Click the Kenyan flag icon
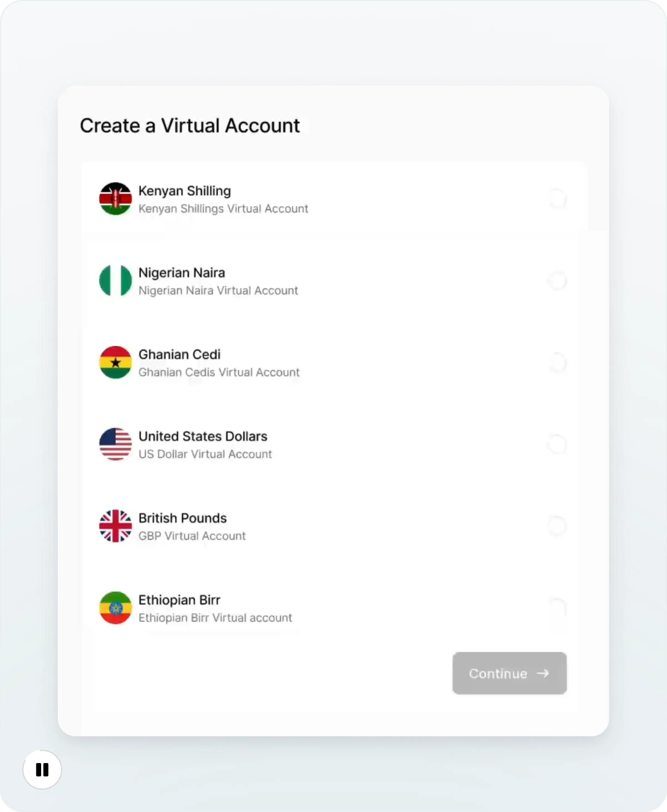 pos(115,199)
